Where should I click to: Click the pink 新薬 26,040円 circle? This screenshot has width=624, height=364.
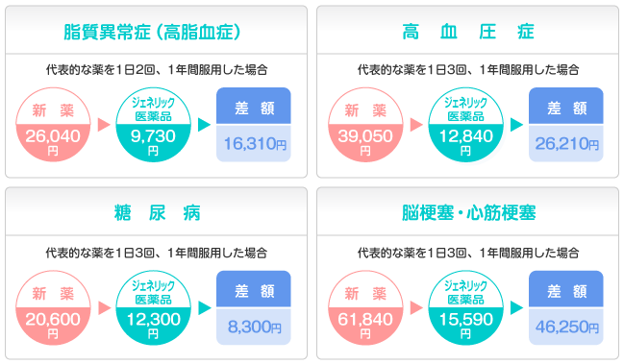(53, 125)
